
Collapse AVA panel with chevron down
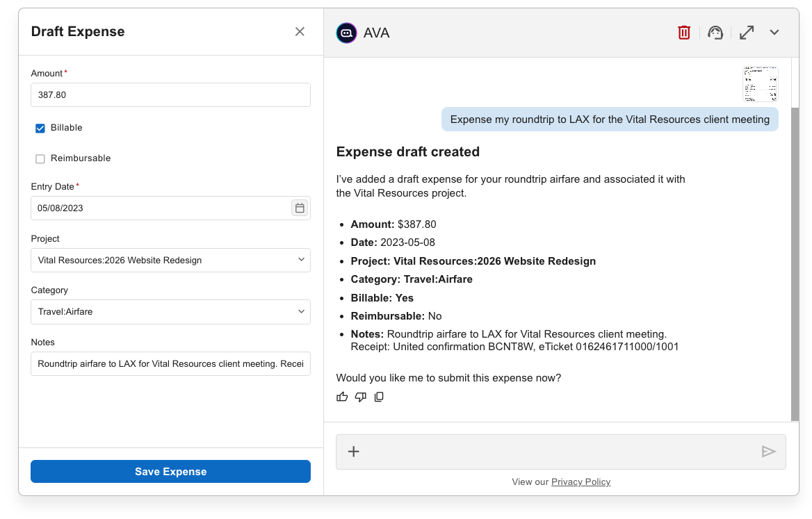pos(774,33)
